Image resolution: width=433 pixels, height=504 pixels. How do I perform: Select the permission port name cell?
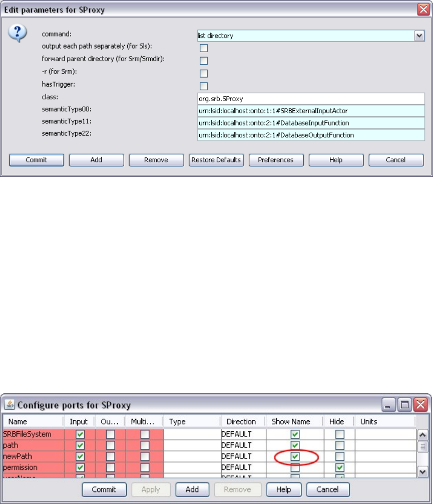[34, 467]
